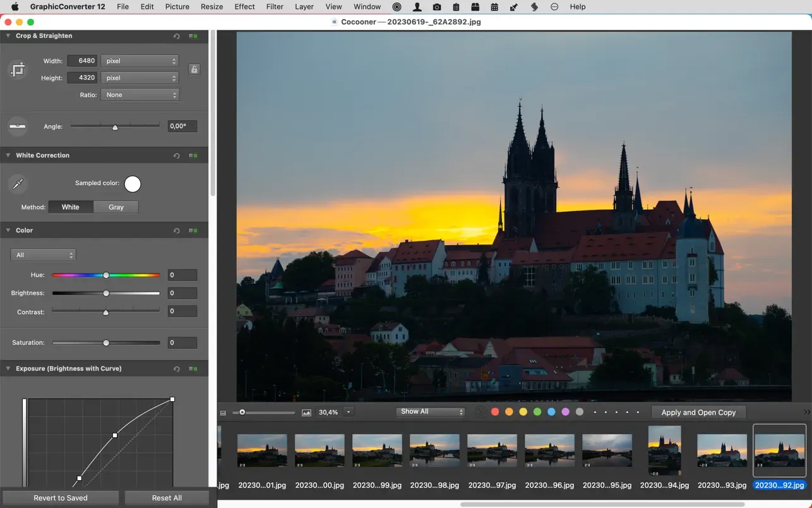
Task: Open the Help menu
Action: (578, 7)
